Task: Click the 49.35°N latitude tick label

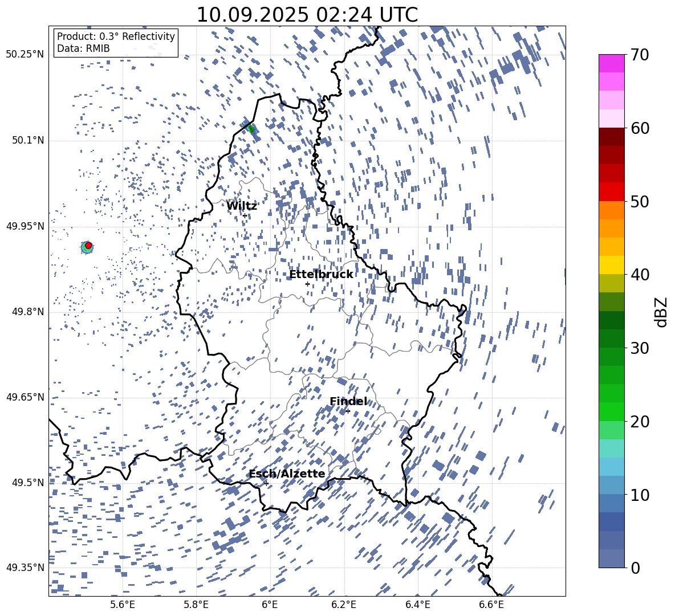Action: coord(25,568)
